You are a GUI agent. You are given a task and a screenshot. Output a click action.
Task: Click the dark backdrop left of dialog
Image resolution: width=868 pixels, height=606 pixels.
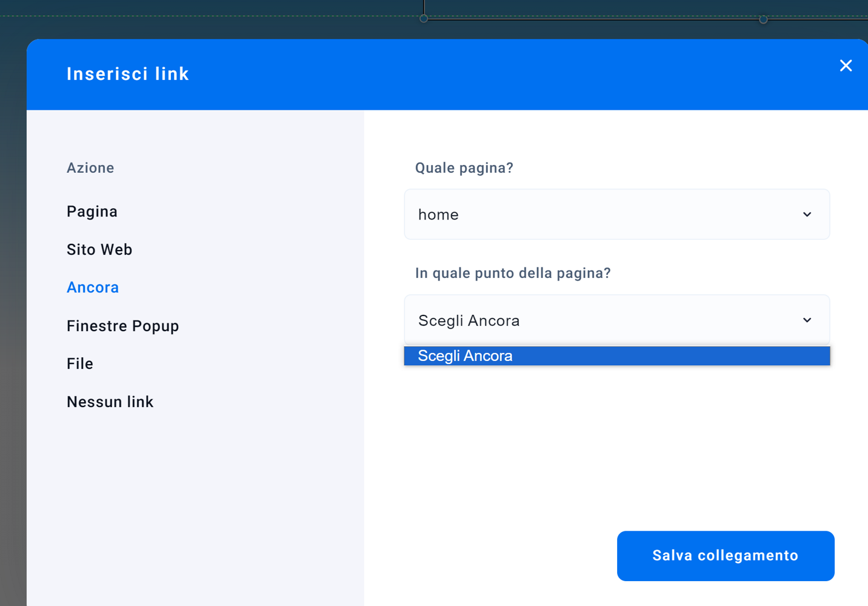pyautogui.click(x=12, y=303)
